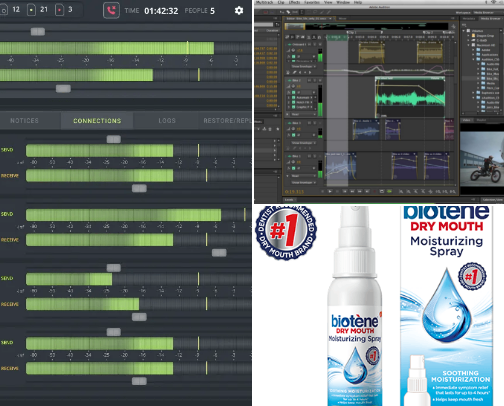Open the Favorites menu in Audition
Viewport: 504px width, 406px height.
pyautogui.click(x=312, y=2)
